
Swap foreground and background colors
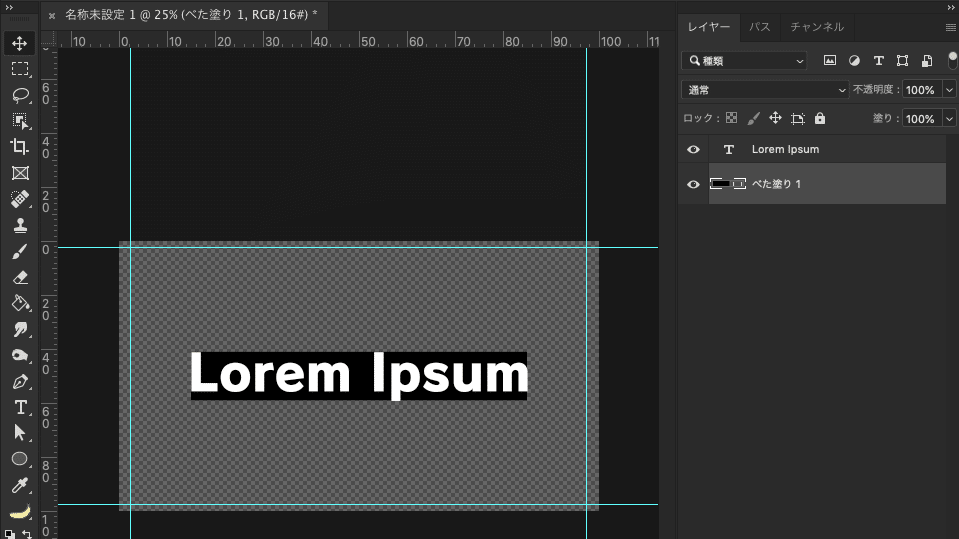(27, 534)
